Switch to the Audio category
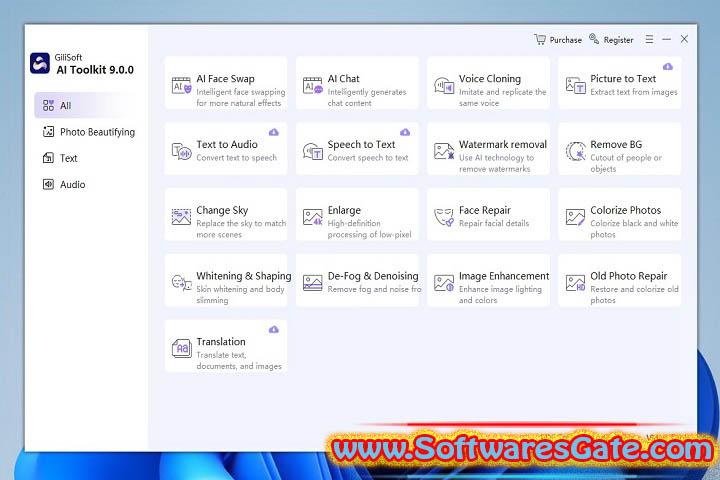Screen dimensions: 720x480 tap(64, 185)
